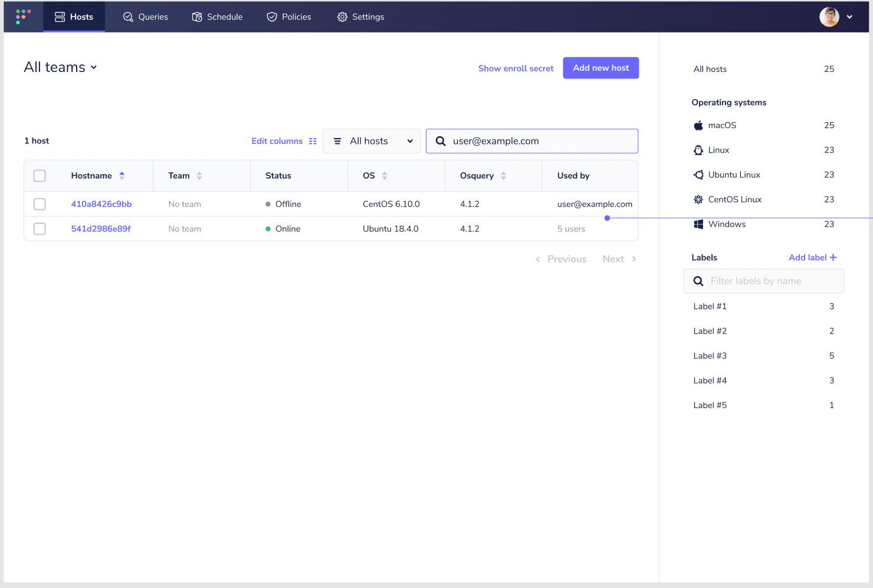
Task: Open the Fleet logo home icon
Action: coord(22,16)
